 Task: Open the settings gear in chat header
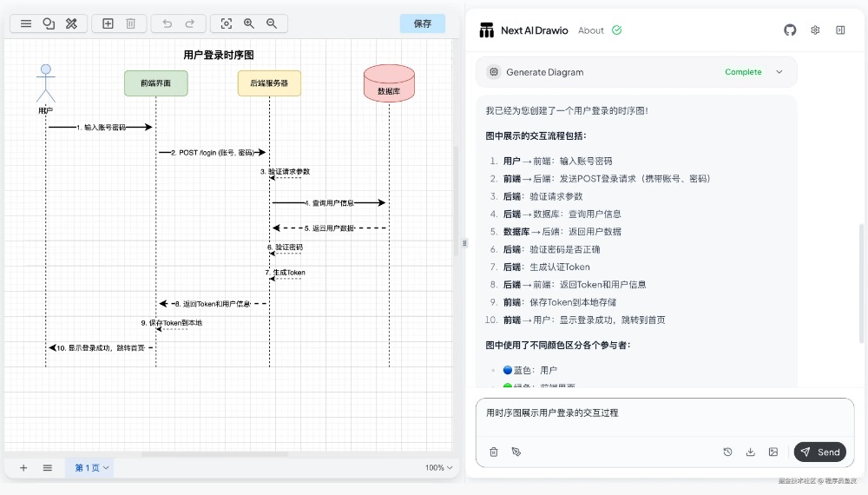815,30
